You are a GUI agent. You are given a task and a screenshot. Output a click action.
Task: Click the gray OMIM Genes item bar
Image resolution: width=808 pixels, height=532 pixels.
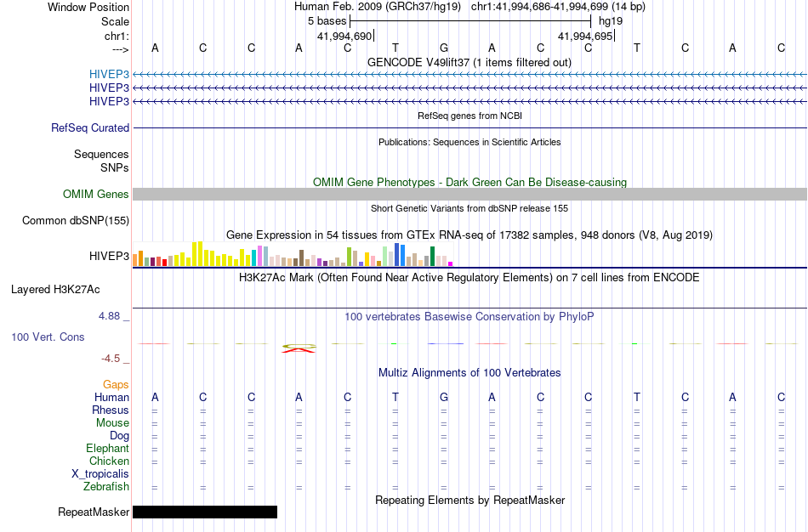[x=469, y=194]
